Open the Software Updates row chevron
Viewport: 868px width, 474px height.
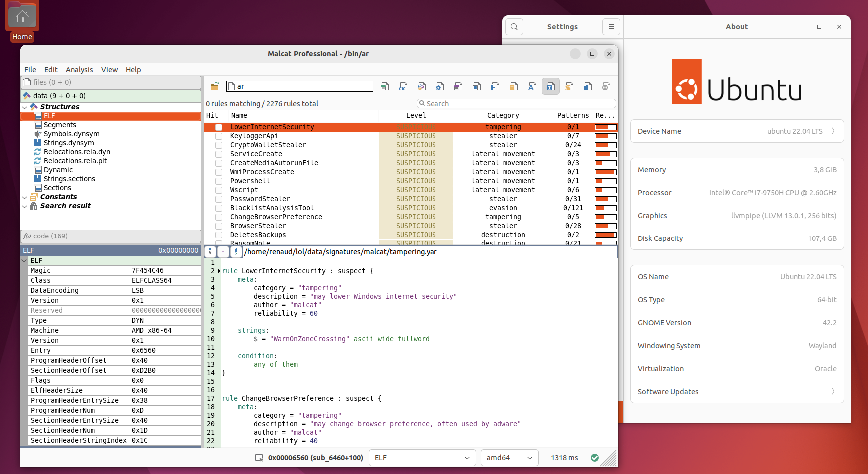coord(833,392)
